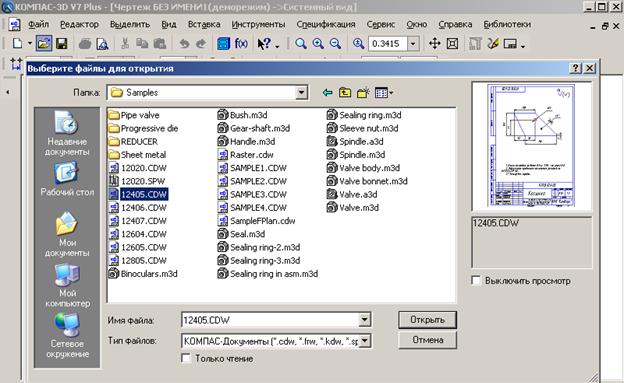Viewport: 624px width, 383px height.
Task: Click the pan view cross-arrows icon
Action: tap(435, 43)
